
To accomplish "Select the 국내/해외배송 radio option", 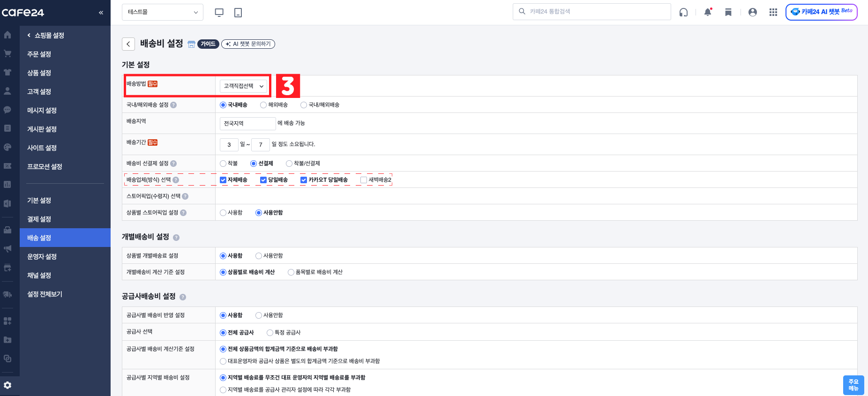I will [x=304, y=105].
